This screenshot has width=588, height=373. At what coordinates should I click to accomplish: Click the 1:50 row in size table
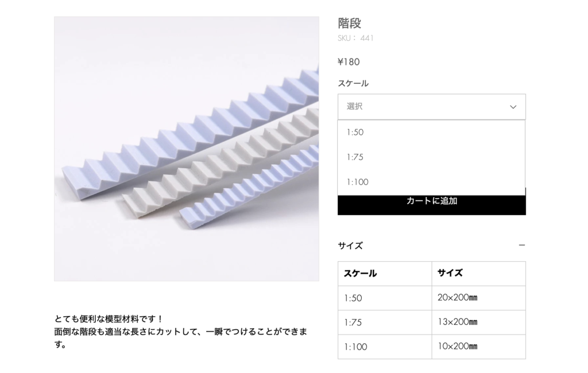point(432,298)
